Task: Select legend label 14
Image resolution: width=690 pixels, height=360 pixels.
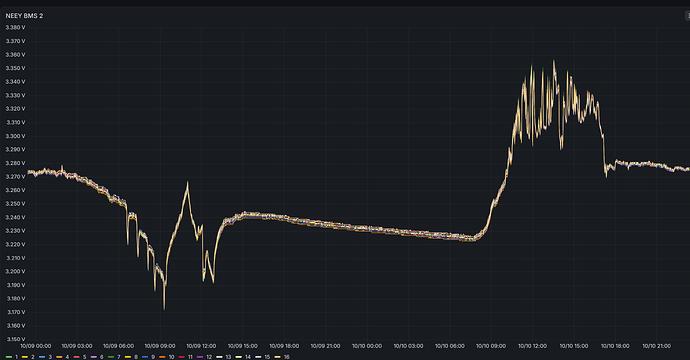Action: click(x=248, y=357)
